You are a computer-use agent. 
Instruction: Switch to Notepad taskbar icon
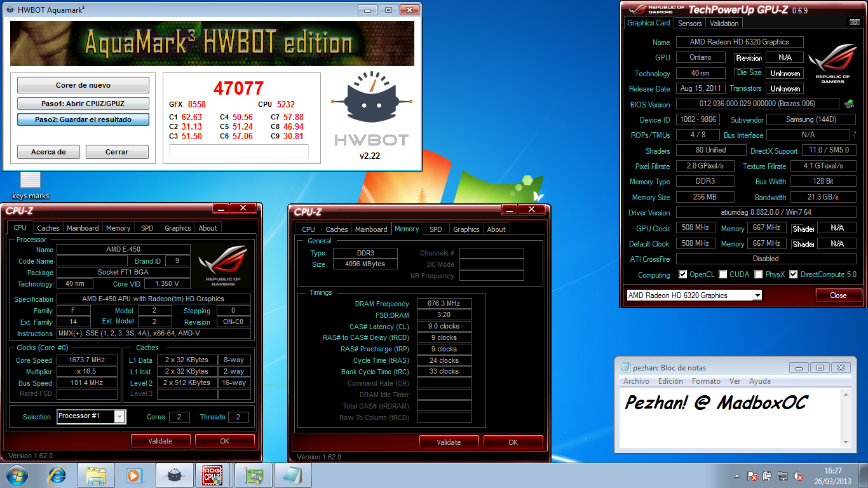tap(292, 475)
